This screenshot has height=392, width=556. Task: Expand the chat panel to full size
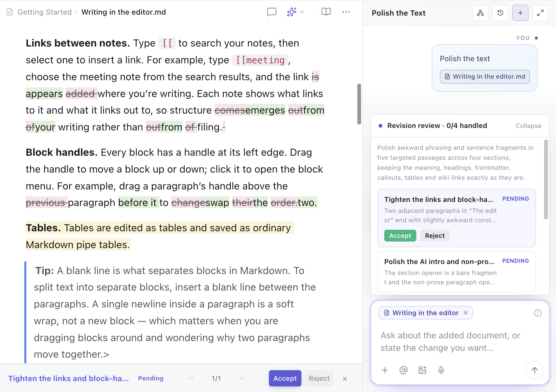pyautogui.click(x=540, y=13)
